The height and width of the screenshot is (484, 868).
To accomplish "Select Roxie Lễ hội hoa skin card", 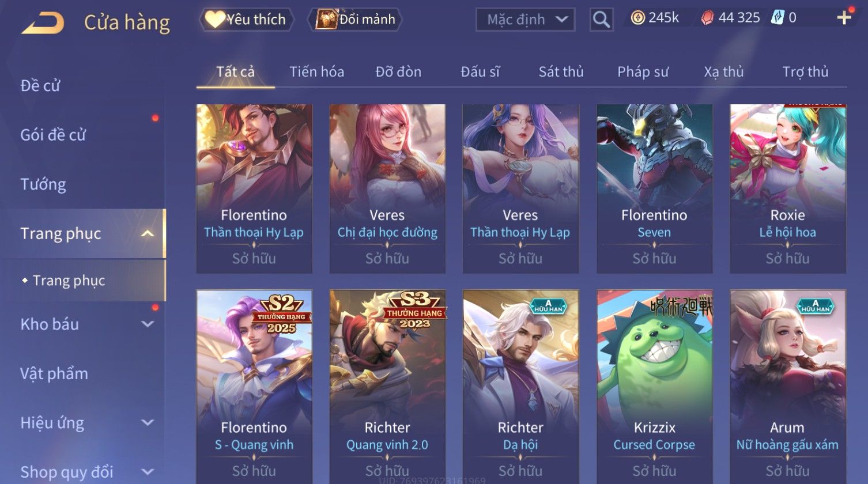I will [x=788, y=188].
